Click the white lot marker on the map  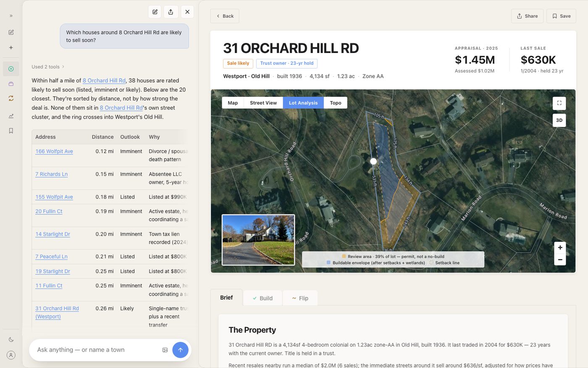[x=373, y=161]
